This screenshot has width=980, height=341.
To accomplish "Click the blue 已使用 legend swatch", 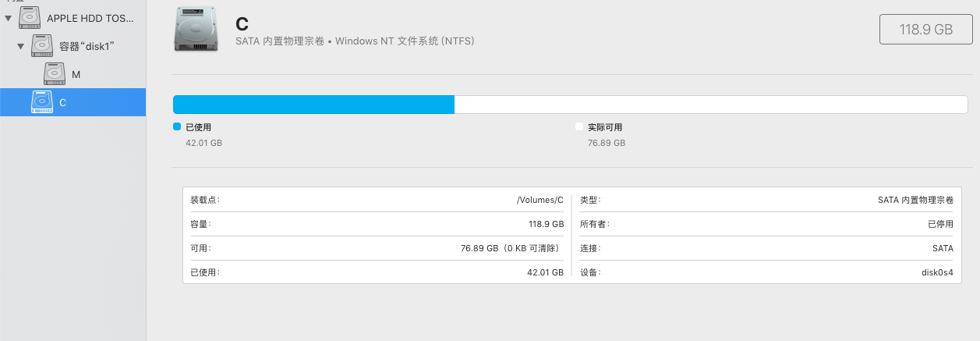I will pos(177,126).
